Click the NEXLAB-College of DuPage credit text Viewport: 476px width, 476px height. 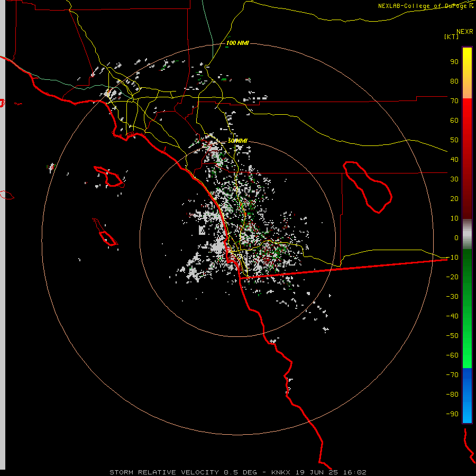tap(425, 6)
